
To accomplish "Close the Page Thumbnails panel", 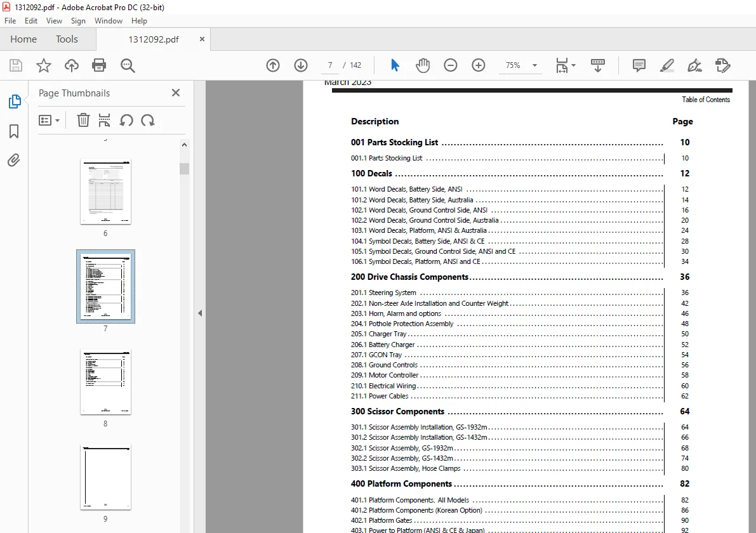I will [x=175, y=93].
